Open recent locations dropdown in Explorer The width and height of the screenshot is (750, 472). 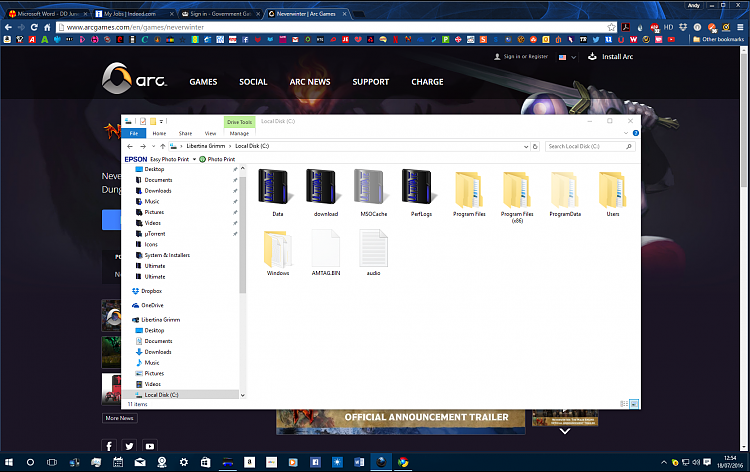(154, 146)
